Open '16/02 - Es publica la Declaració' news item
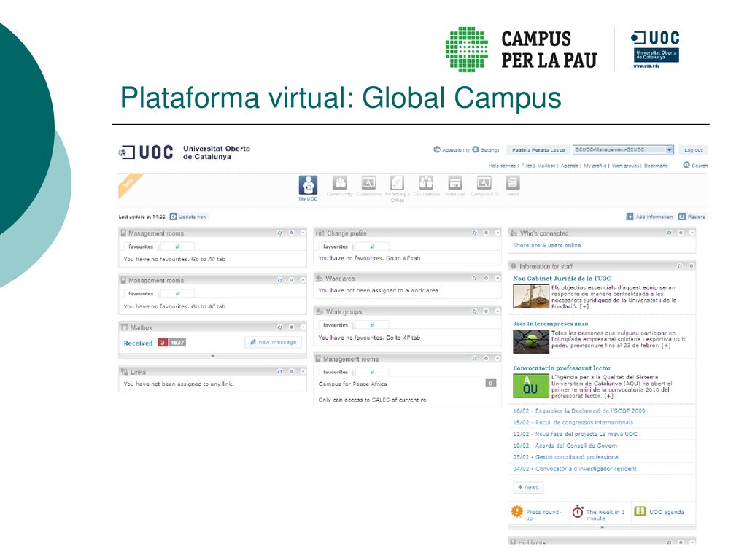 [x=578, y=411]
